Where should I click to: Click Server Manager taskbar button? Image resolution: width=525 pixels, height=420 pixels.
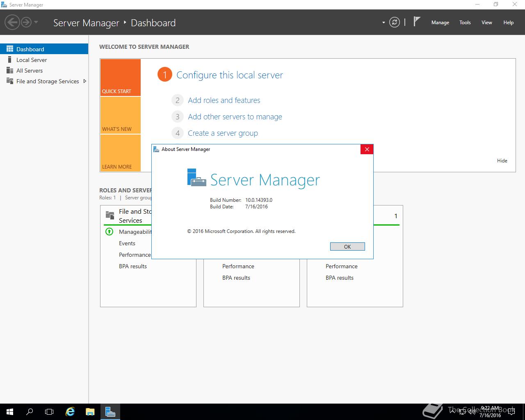tap(110, 412)
